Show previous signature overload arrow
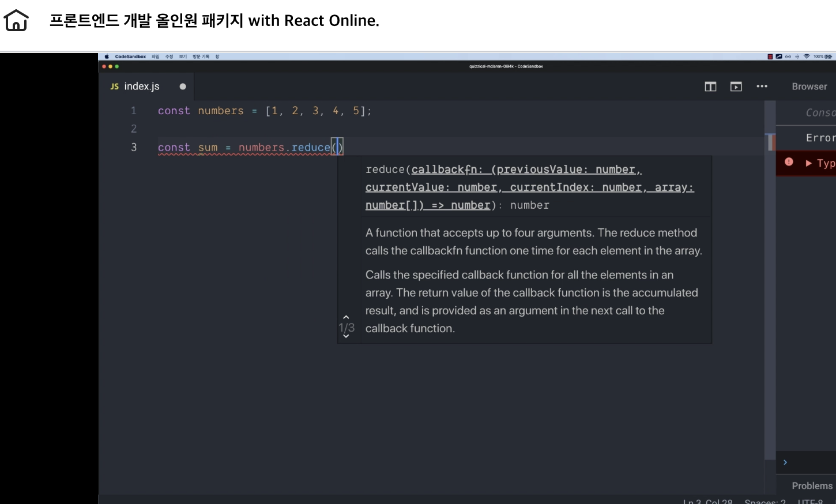This screenshot has height=504, width=836. click(346, 317)
